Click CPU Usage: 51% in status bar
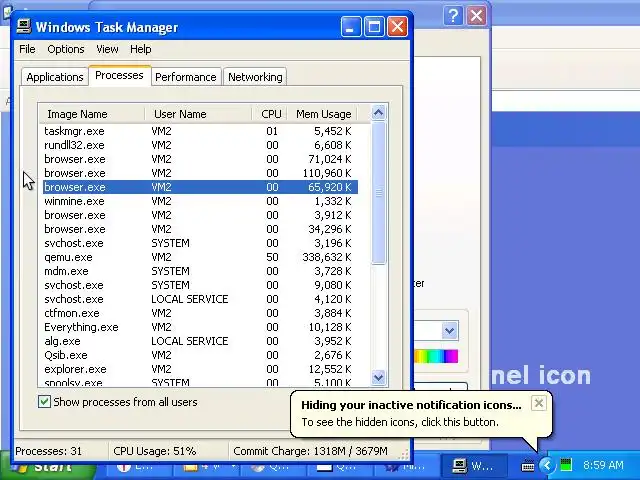 point(155,451)
